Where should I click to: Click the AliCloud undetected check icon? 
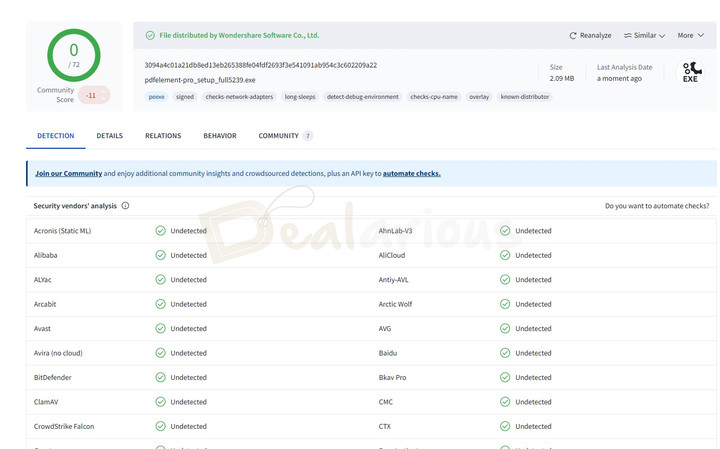(x=505, y=255)
